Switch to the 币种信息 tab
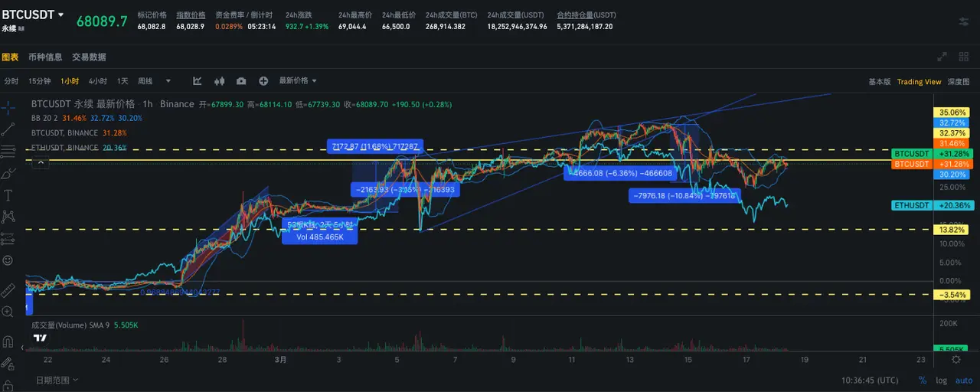 tap(45, 57)
